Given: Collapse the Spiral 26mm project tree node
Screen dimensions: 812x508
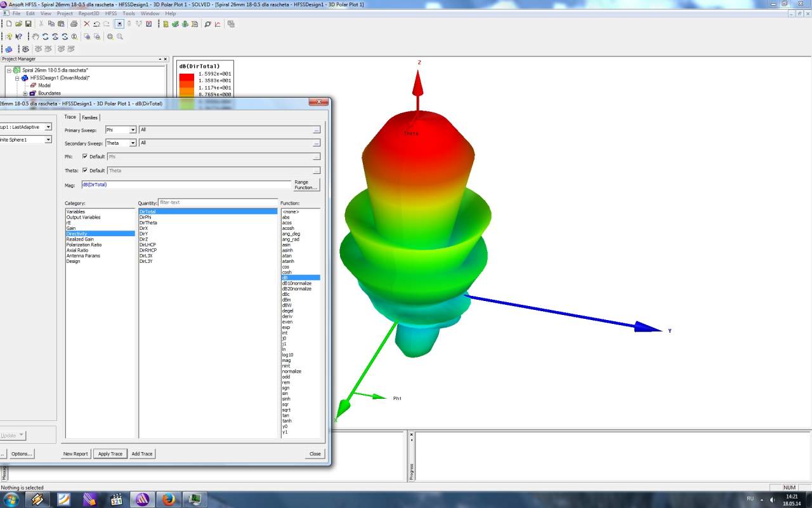Looking at the screenshot, I should pyautogui.click(x=10, y=70).
